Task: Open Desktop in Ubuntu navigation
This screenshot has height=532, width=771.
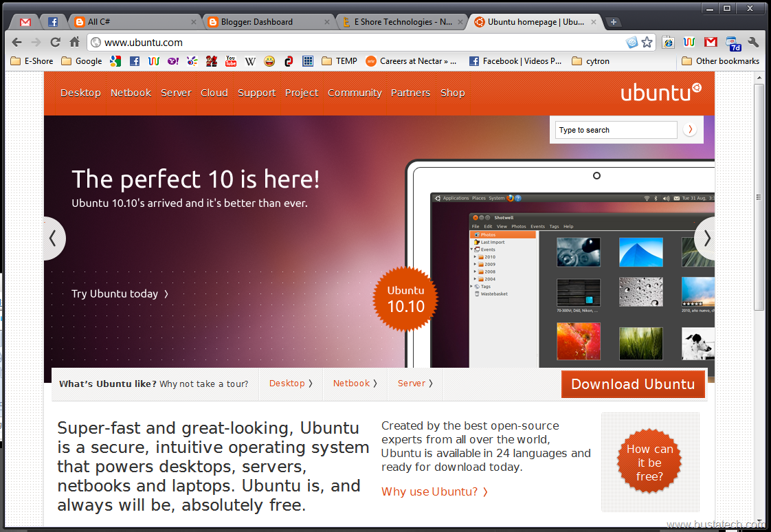Action: pos(80,93)
